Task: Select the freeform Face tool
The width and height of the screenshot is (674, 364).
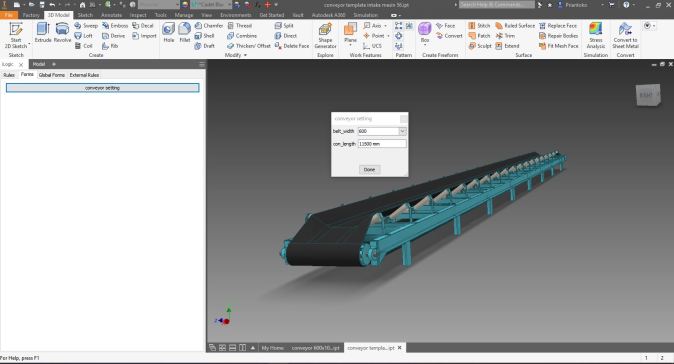Action: (445, 26)
